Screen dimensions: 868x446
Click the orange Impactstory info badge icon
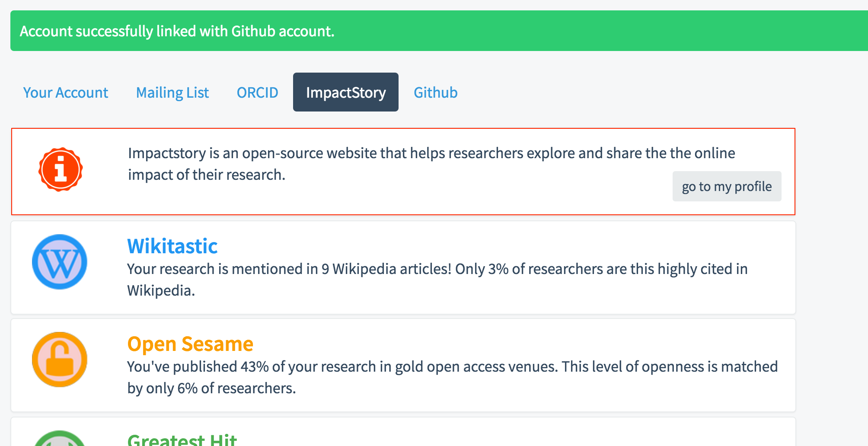[x=61, y=169]
